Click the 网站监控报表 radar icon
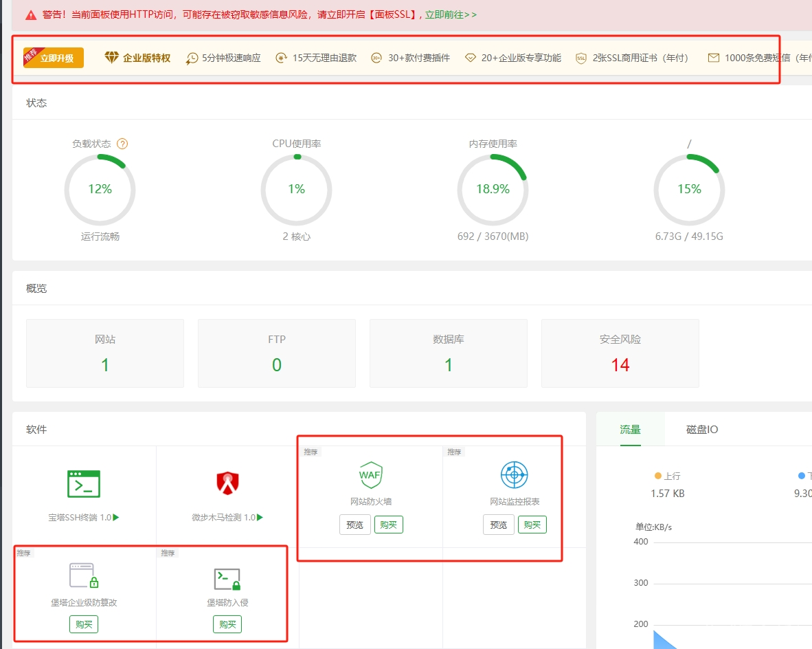Image resolution: width=812 pixels, height=649 pixels. tap(515, 474)
